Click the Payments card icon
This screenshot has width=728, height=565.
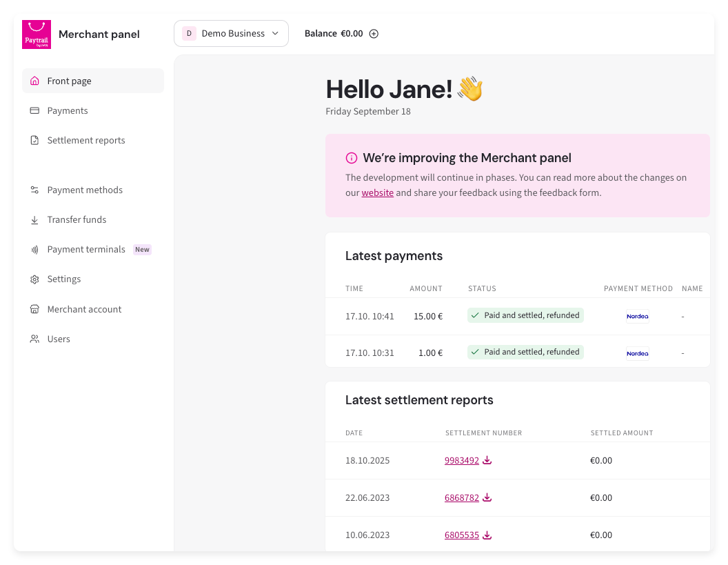(34, 110)
